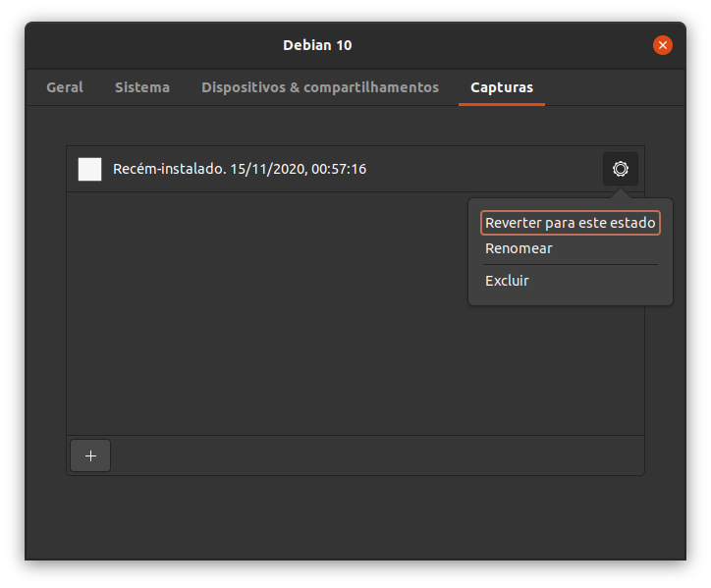Screen dimensions: 711x588
Task: Select "Reverter para este estado" menu option
Action: (x=570, y=223)
